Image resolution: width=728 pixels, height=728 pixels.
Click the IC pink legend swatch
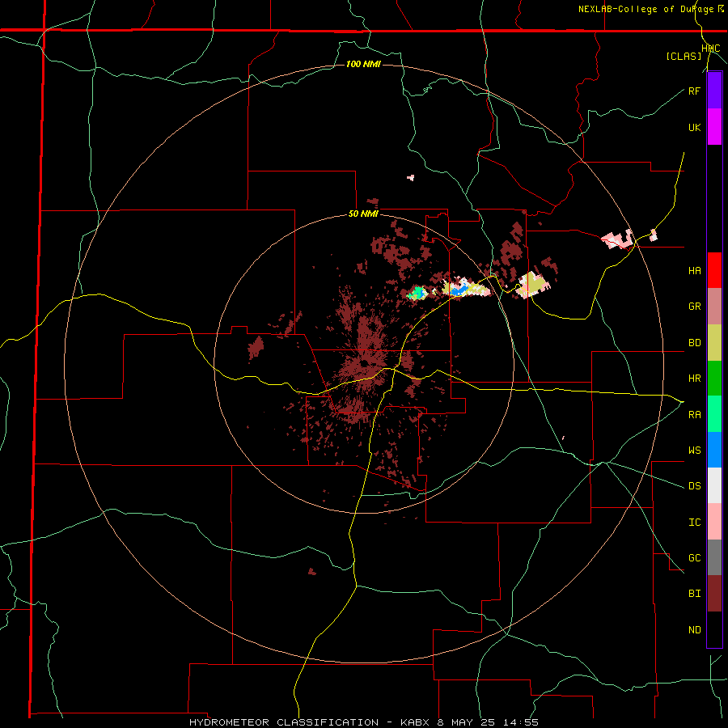[714, 522]
